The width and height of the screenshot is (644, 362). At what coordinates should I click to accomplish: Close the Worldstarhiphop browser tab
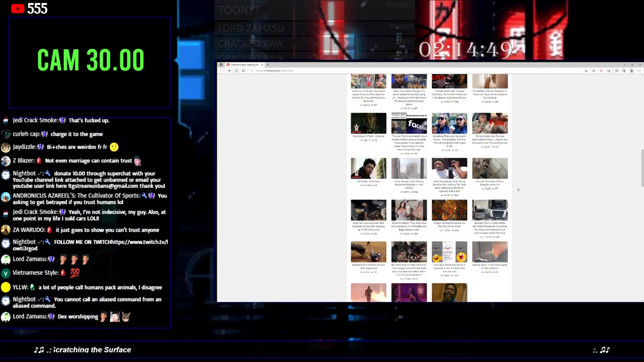[262, 65]
